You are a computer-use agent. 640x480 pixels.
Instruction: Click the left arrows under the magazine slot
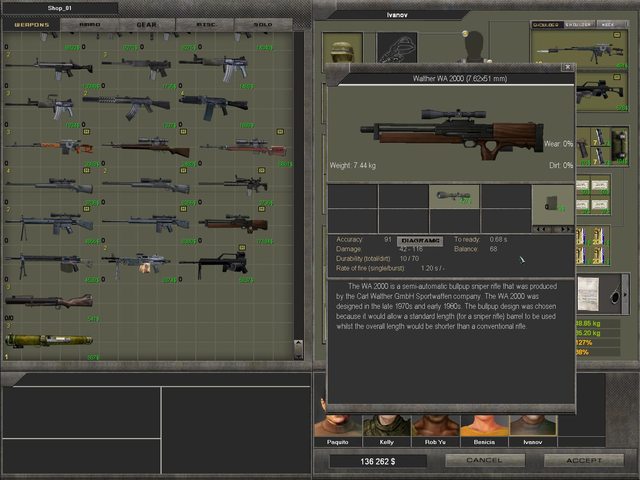click(x=542, y=229)
